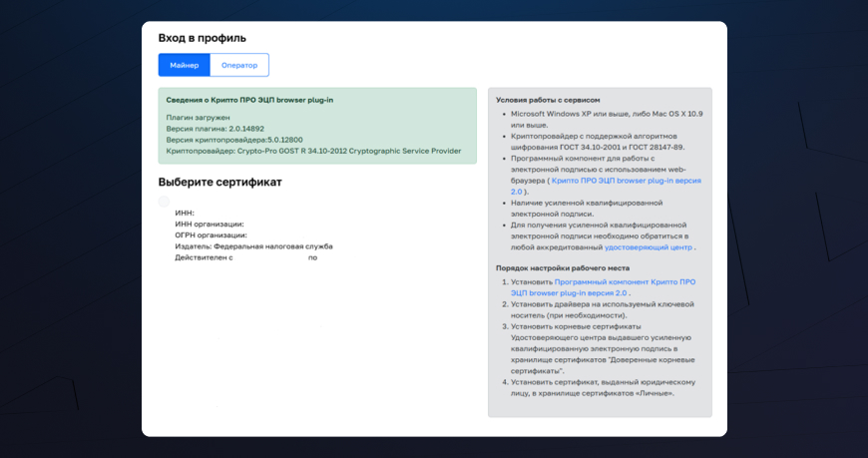Click the Crypto-Pro GOST provider line
Screen dimensions: 868x458
pos(313,151)
